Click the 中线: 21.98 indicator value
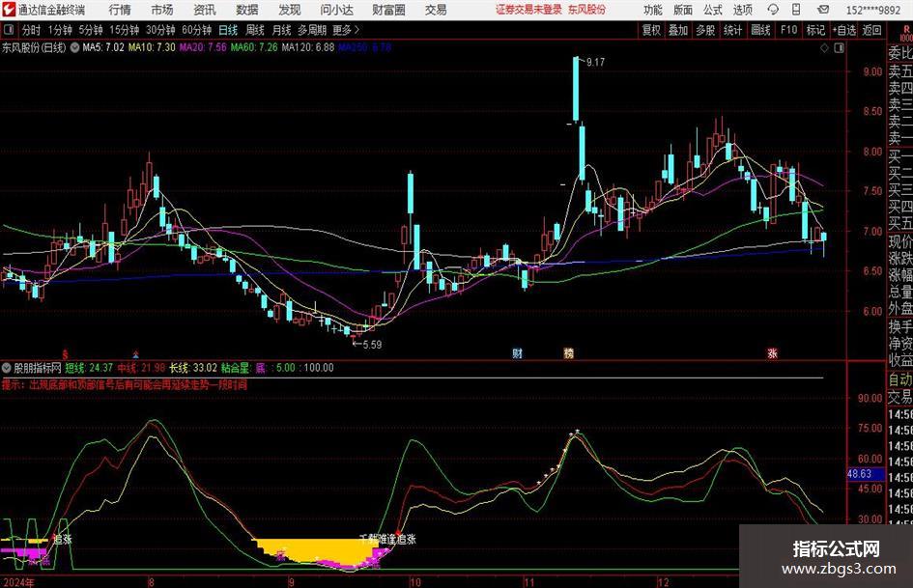This screenshot has height=588, width=913. [141, 368]
